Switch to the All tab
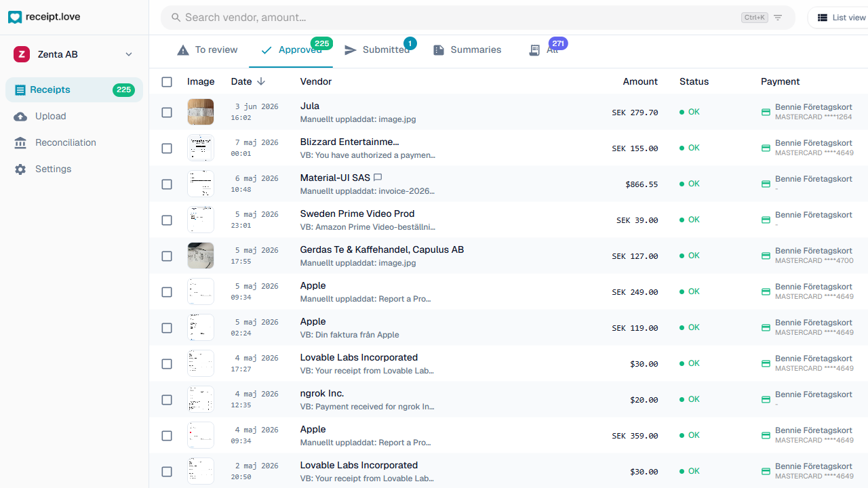The height and width of the screenshot is (488, 868). tap(545, 50)
